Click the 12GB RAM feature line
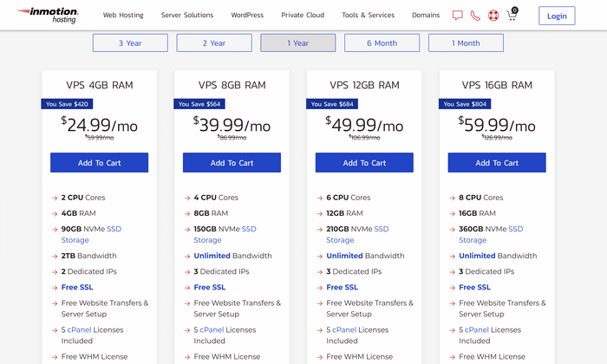 point(344,213)
